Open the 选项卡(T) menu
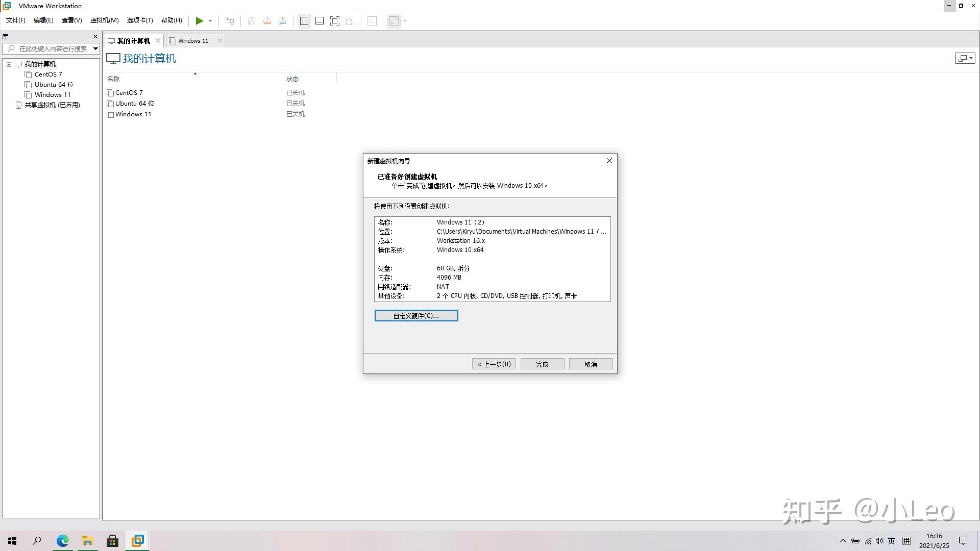The image size is (980, 551). (140, 20)
